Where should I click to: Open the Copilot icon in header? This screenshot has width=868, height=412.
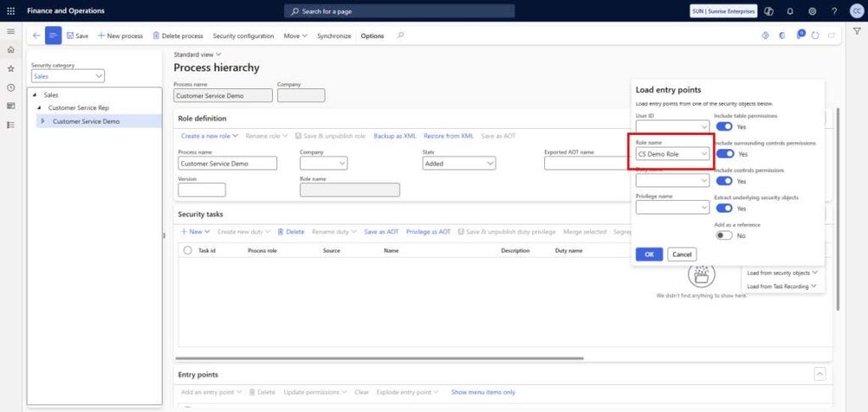(x=768, y=11)
